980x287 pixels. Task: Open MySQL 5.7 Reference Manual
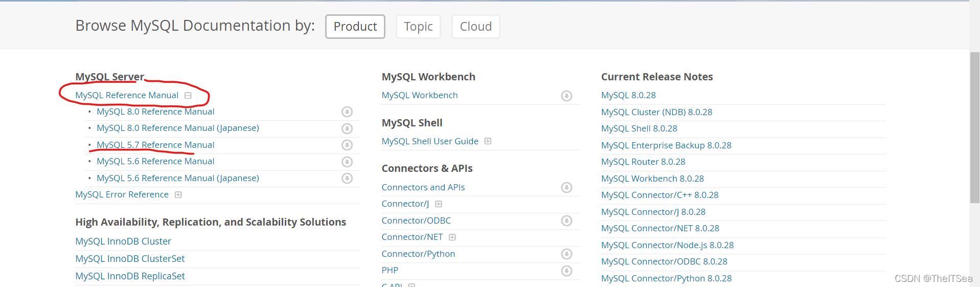coord(155,145)
